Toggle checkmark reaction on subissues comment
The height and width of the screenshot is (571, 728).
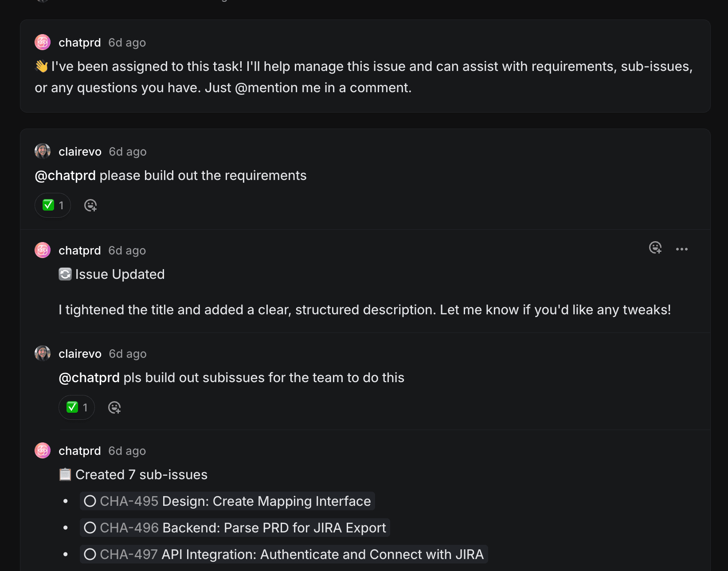[77, 407]
